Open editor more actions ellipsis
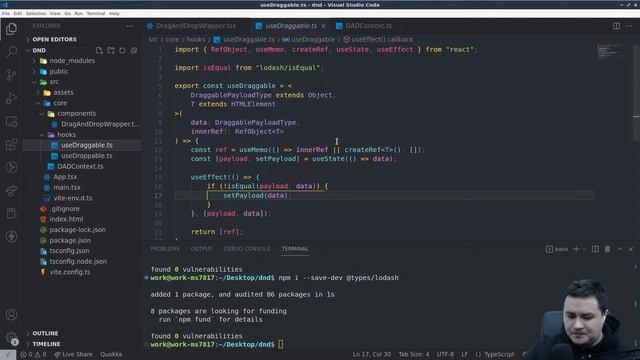The height and width of the screenshot is (360, 640). click(x=629, y=26)
